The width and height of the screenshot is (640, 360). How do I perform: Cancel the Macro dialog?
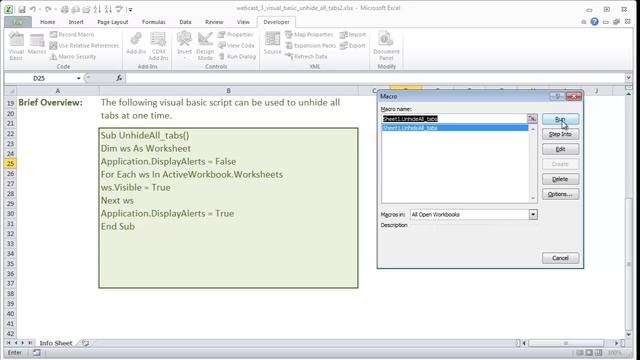click(560, 258)
